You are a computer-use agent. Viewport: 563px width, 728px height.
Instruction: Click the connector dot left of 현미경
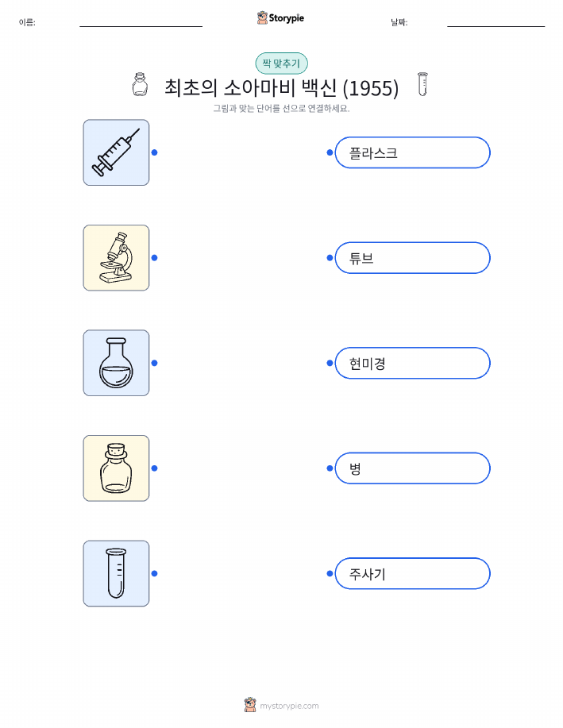click(330, 363)
